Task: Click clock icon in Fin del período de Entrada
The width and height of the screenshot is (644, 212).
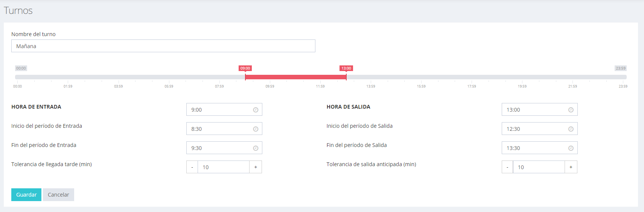Action: (256, 148)
